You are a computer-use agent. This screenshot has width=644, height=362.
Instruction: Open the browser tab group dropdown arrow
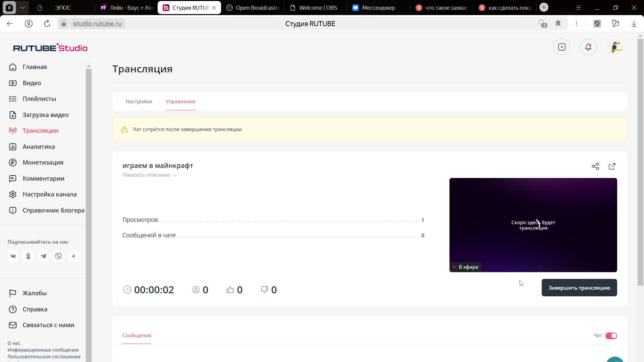point(22,7)
